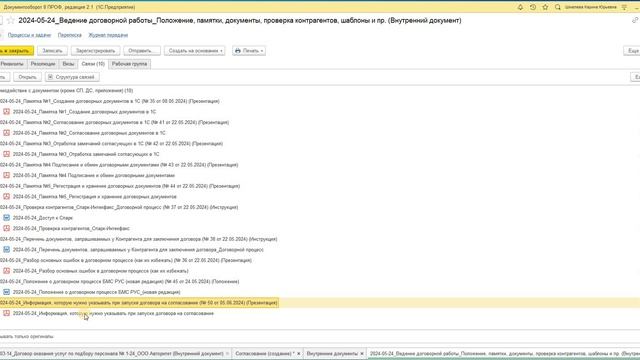Switch to the Внутренние документы window tab

tap(332, 353)
